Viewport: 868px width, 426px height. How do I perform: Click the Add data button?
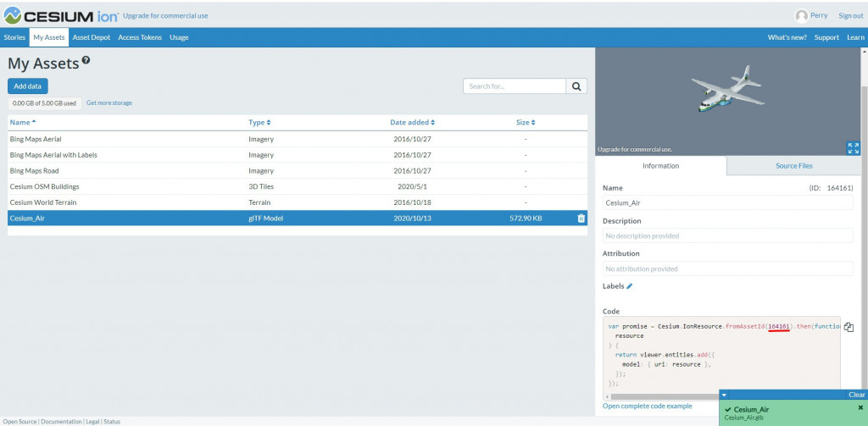(28, 86)
